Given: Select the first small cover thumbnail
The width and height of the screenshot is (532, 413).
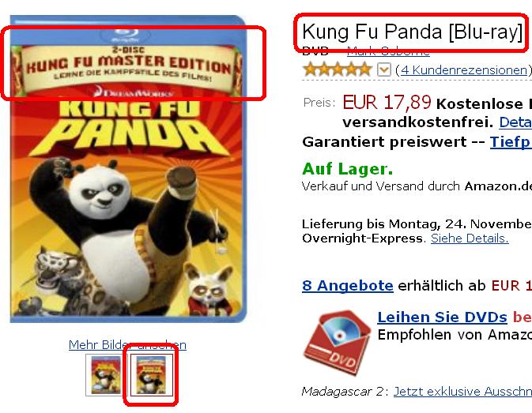Looking at the screenshot, I should [104, 375].
